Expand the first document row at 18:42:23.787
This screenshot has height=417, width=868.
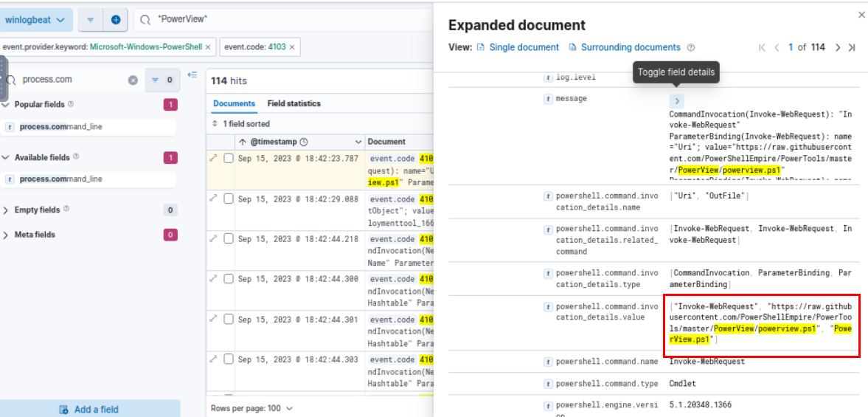pos(214,158)
